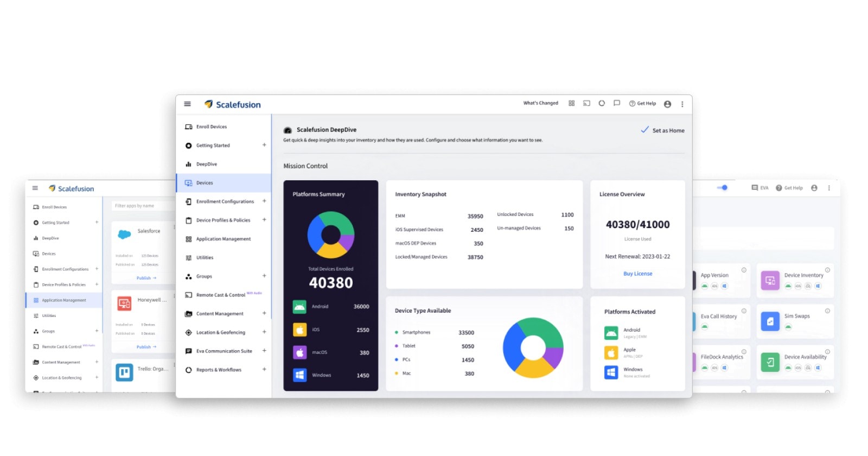Click the cast screen icon in top bar
Viewport: 868px width, 456px height.
586,103
